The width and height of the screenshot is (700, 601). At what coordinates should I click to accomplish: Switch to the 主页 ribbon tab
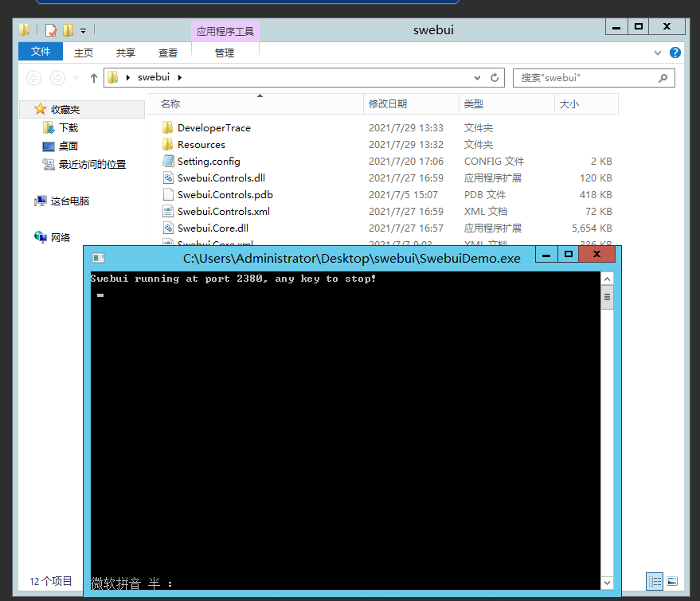tap(84, 53)
